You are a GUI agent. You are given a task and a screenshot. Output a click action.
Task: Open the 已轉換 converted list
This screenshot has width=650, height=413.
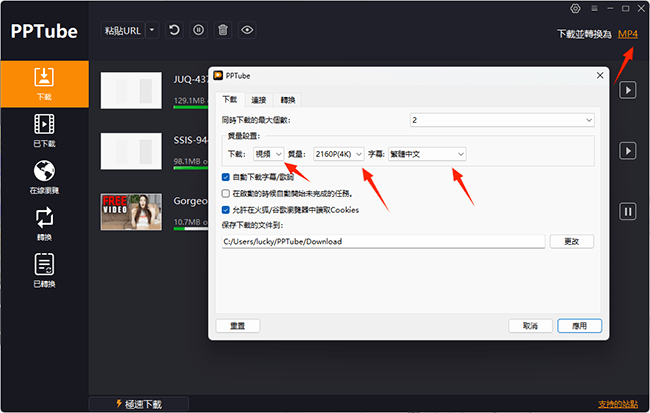44,269
